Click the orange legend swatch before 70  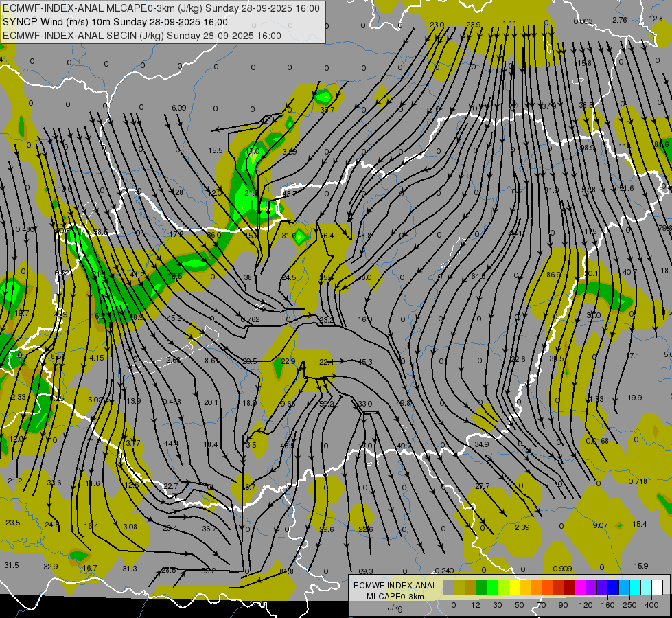(537, 588)
